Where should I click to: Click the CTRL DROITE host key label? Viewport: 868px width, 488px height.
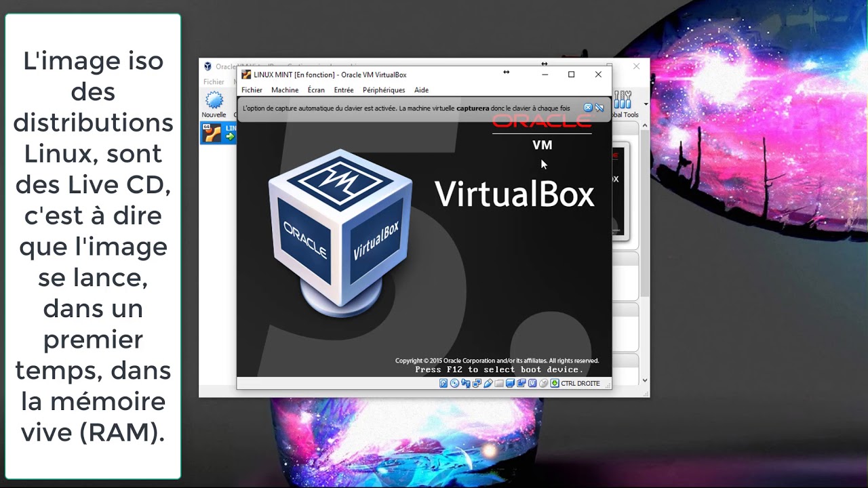(580, 384)
